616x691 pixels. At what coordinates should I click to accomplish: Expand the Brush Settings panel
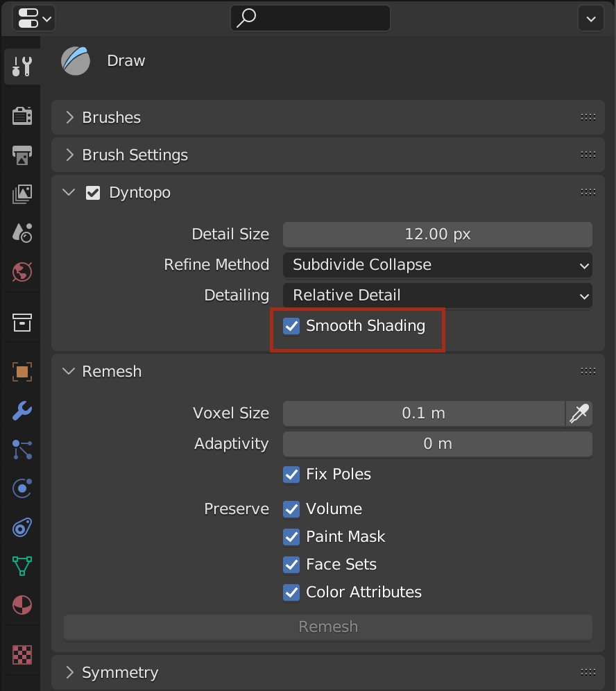(135, 155)
